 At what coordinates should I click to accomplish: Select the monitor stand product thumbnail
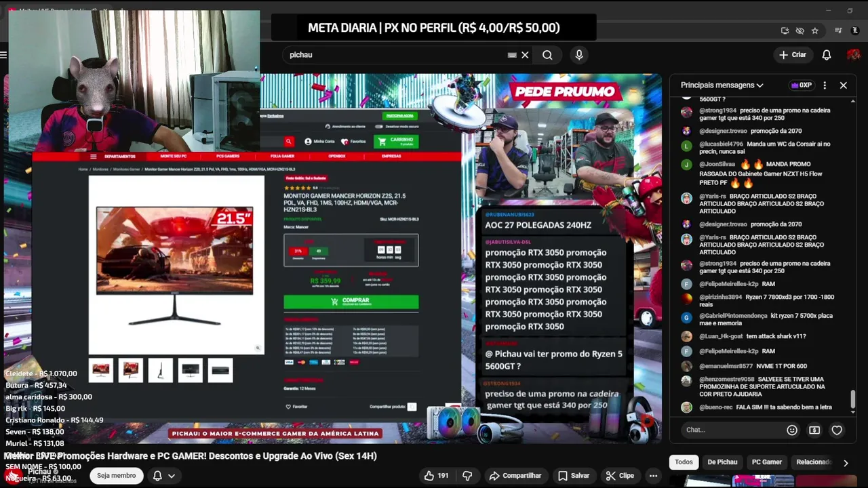161,370
